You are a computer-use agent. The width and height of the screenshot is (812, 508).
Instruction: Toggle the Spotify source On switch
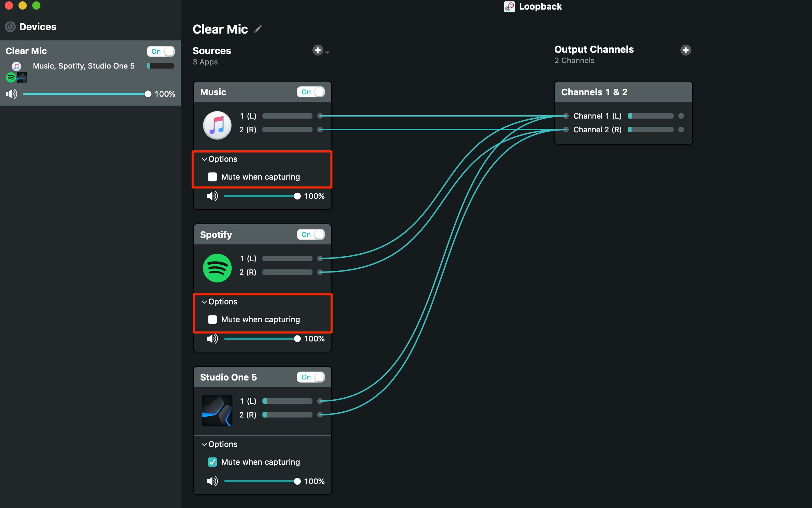click(x=311, y=234)
